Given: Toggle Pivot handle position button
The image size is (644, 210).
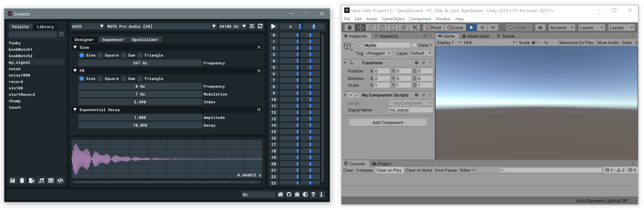Looking at the screenshot, I should pyautogui.click(x=433, y=27).
